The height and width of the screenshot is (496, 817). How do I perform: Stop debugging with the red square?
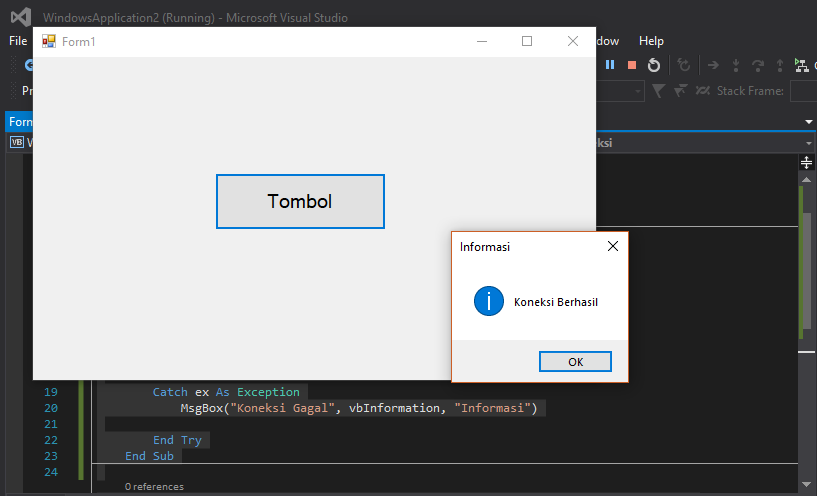click(632, 65)
